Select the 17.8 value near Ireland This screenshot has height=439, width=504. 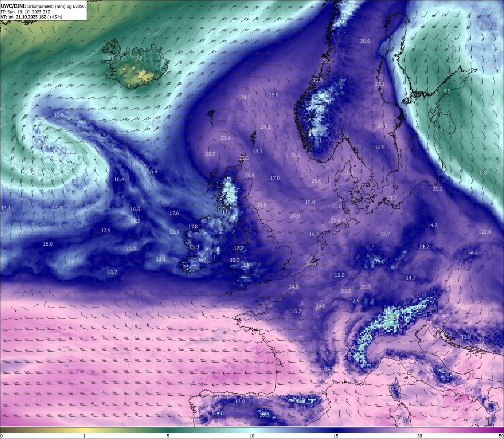[193, 226]
